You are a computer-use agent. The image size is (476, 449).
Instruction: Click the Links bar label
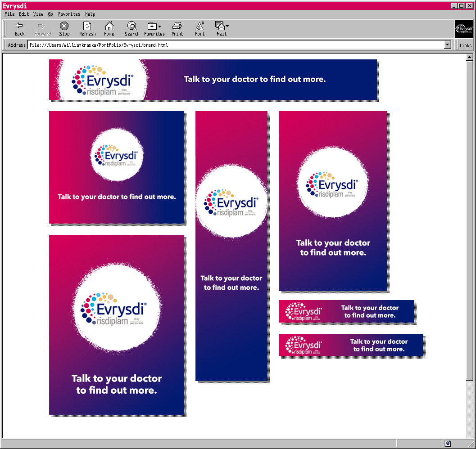coord(465,45)
